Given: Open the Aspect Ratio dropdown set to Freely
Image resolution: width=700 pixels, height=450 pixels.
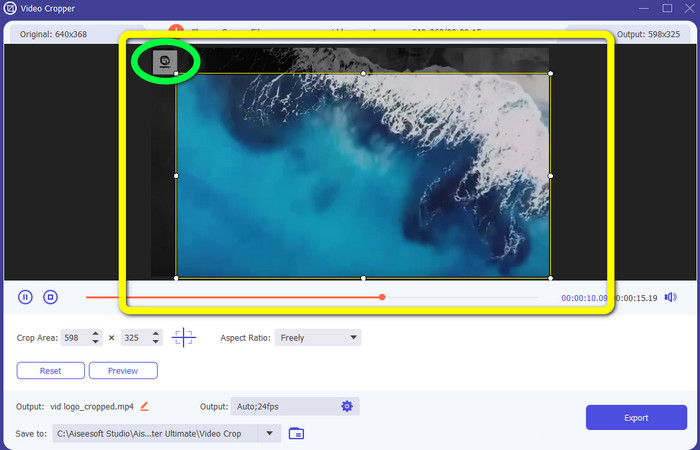Looking at the screenshot, I should 318,338.
